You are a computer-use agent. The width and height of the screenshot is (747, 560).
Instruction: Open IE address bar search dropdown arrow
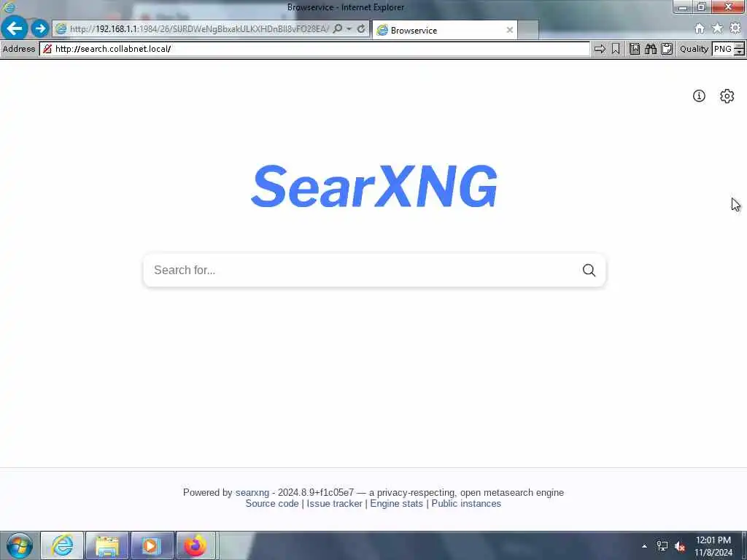point(349,29)
